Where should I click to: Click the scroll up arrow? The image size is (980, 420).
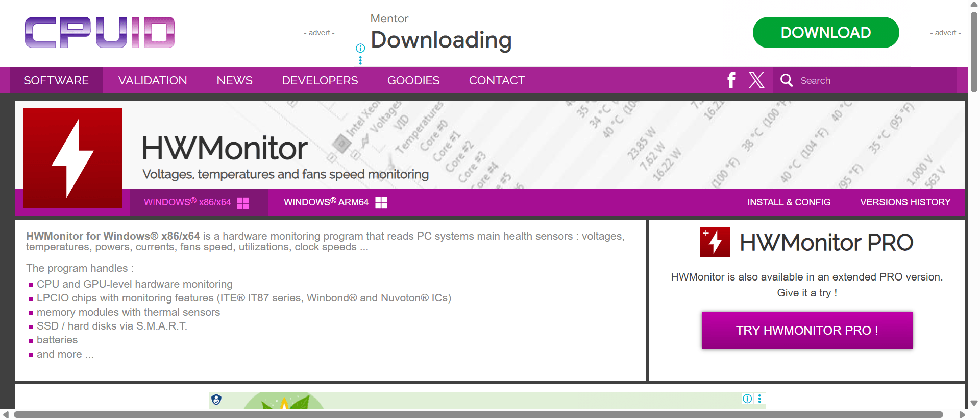(974, 4)
